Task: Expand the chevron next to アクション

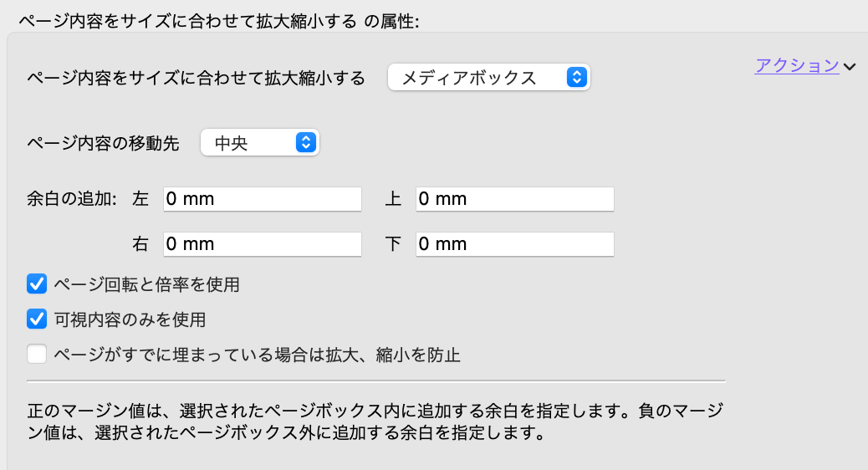Action: click(850, 67)
